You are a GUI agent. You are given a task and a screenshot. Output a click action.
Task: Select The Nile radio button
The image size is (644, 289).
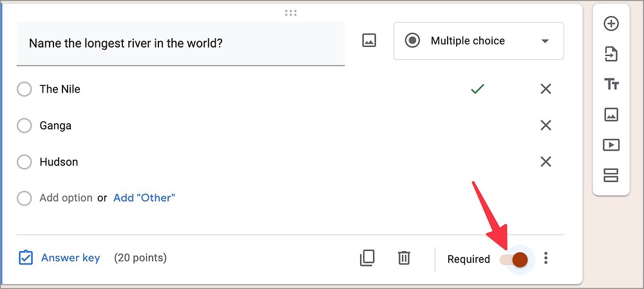pos(24,89)
